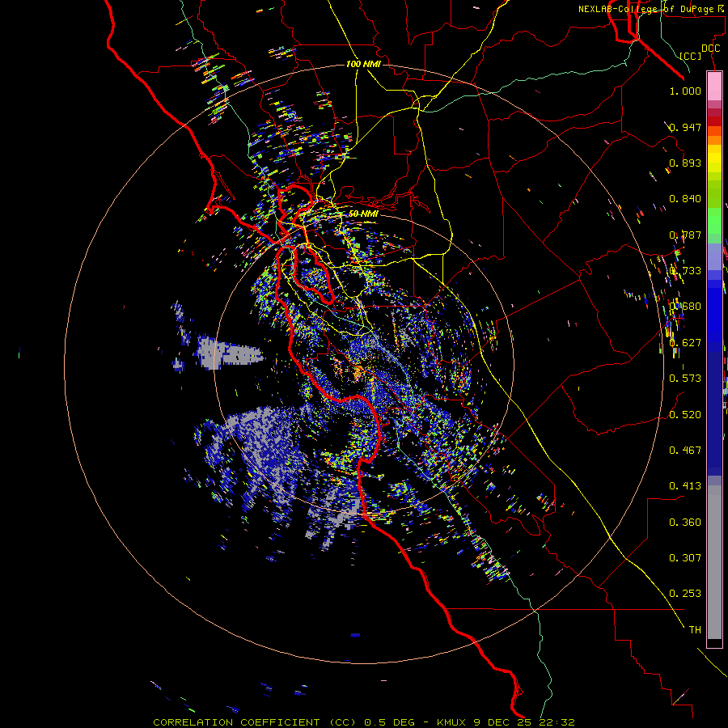Click the [CC] unit label by the legend
Image resolution: width=728 pixels, height=728 pixels.
(691, 56)
